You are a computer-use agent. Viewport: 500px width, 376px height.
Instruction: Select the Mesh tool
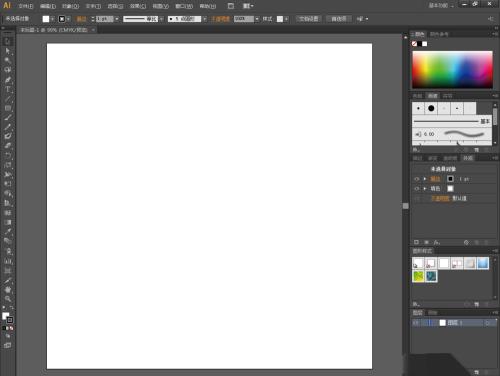[x=8, y=213]
